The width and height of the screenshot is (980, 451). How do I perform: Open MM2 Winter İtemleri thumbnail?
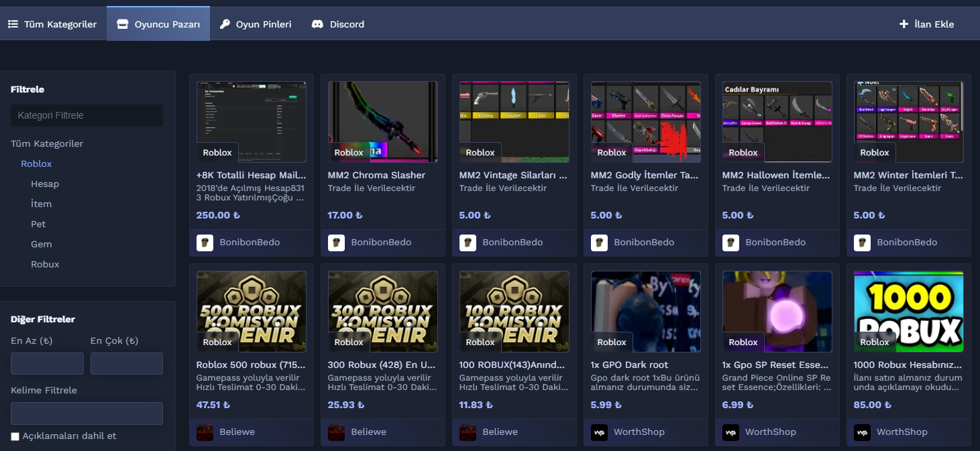(x=909, y=122)
